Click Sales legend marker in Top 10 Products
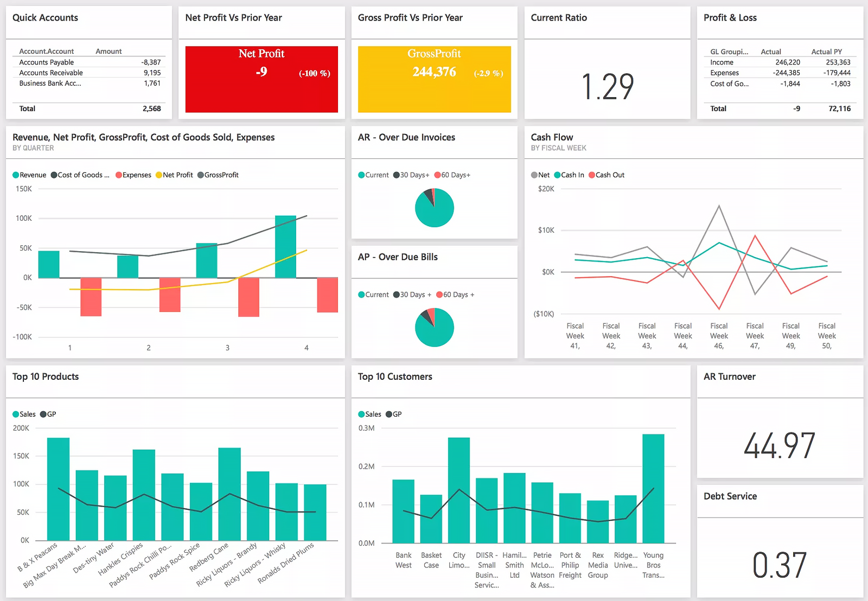The width and height of the screenshot is (868, 601). coord(16,414)
